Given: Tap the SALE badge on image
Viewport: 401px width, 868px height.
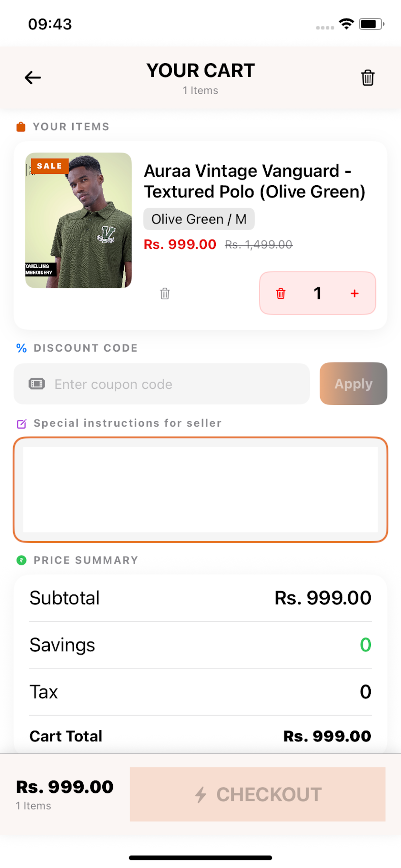Looking at the screenshot, I should [49, 166].
